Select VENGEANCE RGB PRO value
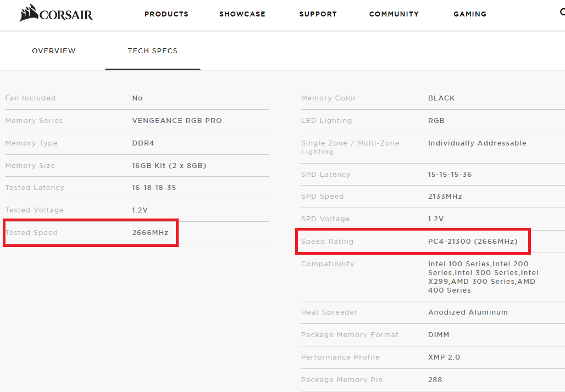The width and height of the screenshot is (565, 392). click(177, 121)
